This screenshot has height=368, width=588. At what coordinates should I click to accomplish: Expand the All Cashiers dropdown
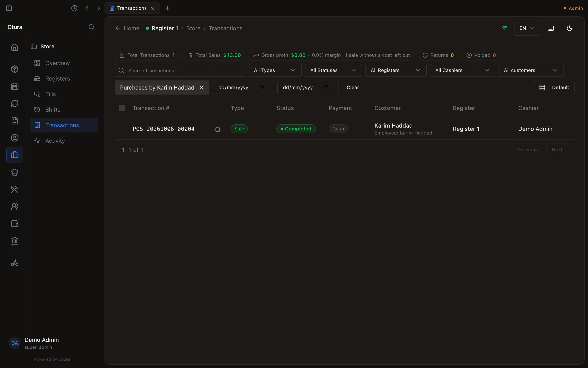click(462, 70)
